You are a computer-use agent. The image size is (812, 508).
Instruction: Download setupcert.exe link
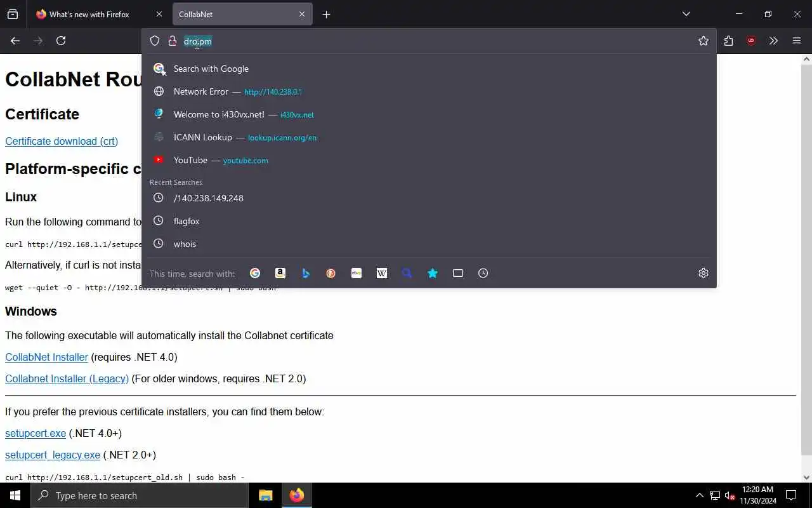[x=36, y=433]
